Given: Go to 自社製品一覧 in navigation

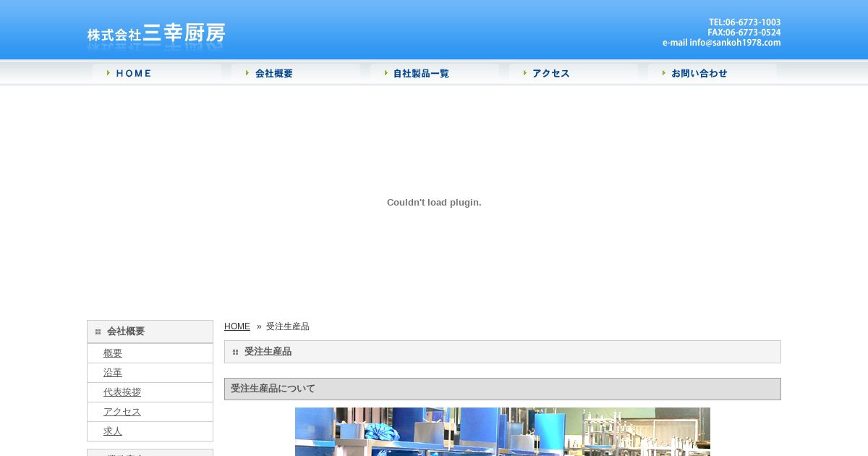Looking at the screenshot, I should pos(435,73).
